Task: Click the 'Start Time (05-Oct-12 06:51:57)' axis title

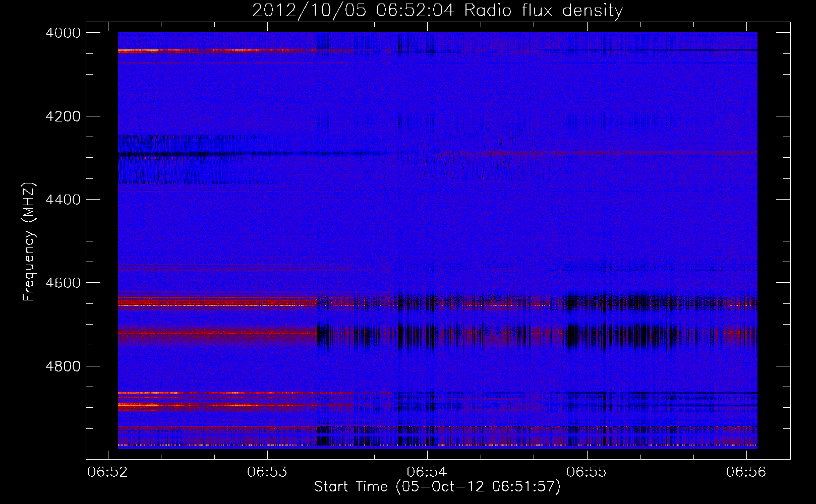Action: coord(437,487)
